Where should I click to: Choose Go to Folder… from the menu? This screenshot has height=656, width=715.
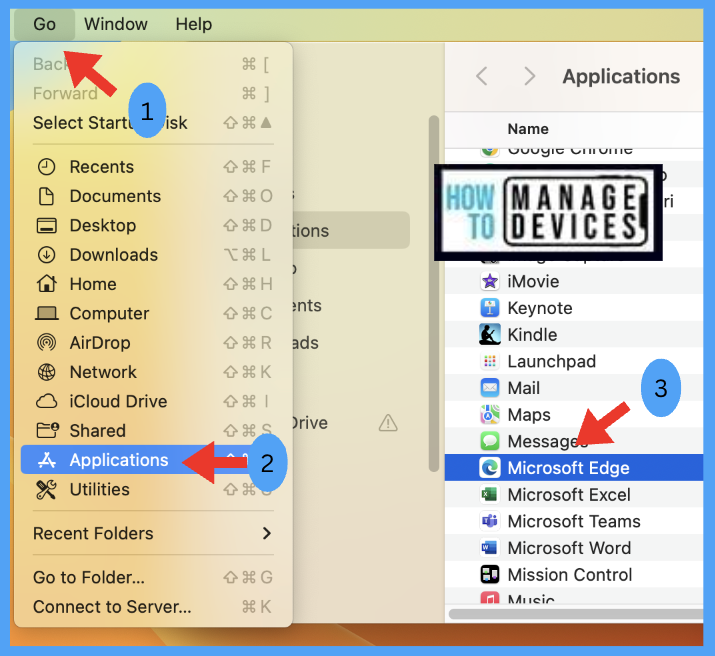tap(153, 577)
